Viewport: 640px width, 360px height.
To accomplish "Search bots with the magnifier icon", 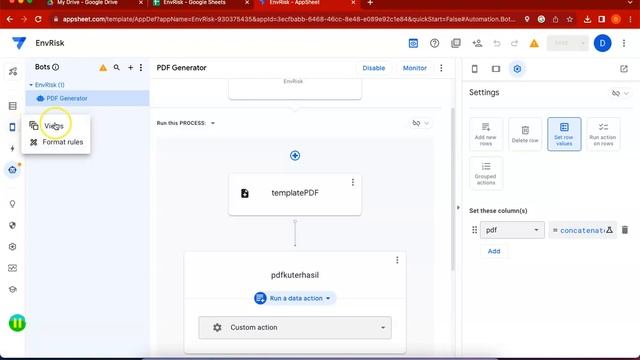I will click(x=117, y=67).
